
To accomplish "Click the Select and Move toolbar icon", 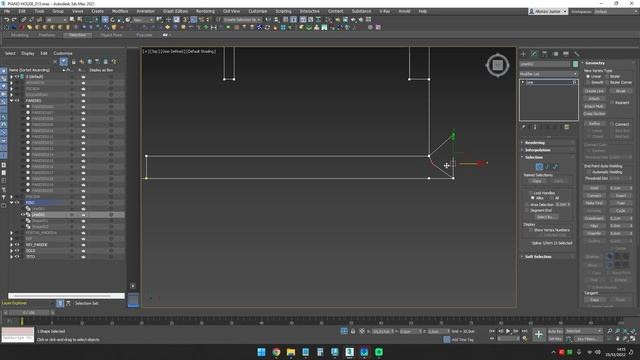I will tap(105, 20).
